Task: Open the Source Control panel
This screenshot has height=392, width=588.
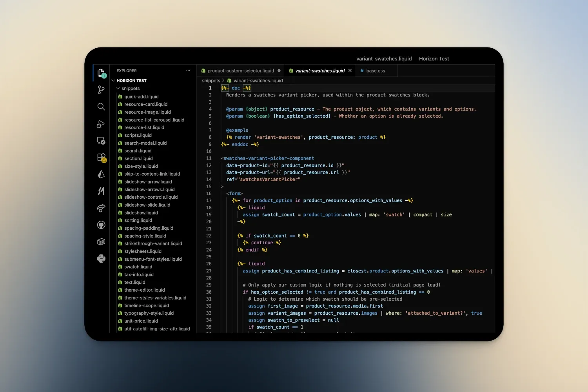Action: 101,90
